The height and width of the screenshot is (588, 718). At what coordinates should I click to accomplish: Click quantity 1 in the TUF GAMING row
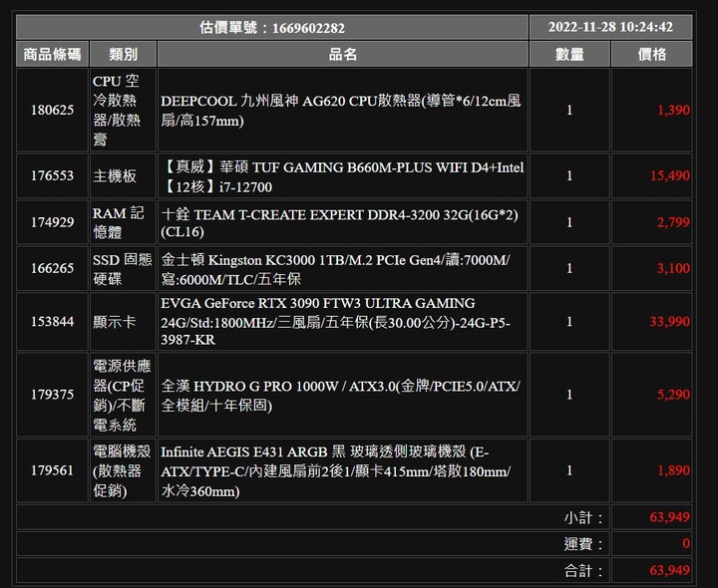pos(569,175)
